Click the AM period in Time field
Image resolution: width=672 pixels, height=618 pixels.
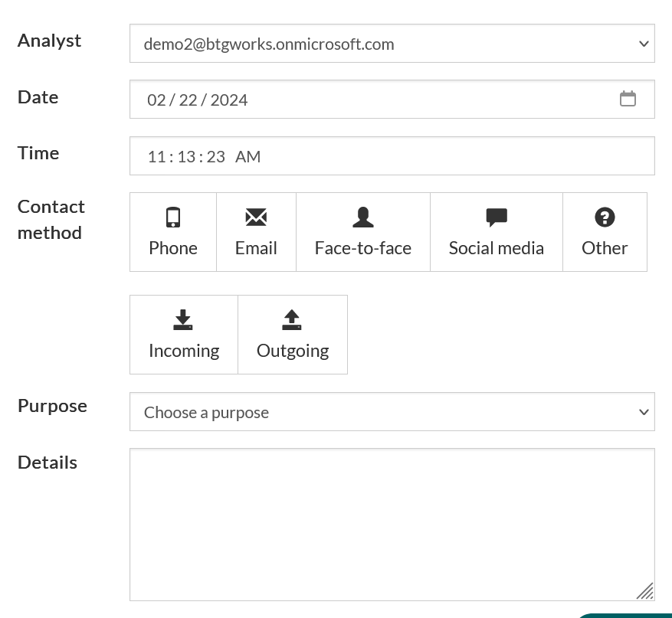point(247,157)
